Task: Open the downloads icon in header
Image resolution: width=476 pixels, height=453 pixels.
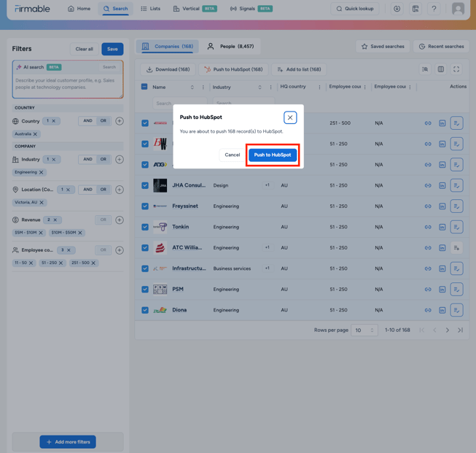Action: coord(397,9)
